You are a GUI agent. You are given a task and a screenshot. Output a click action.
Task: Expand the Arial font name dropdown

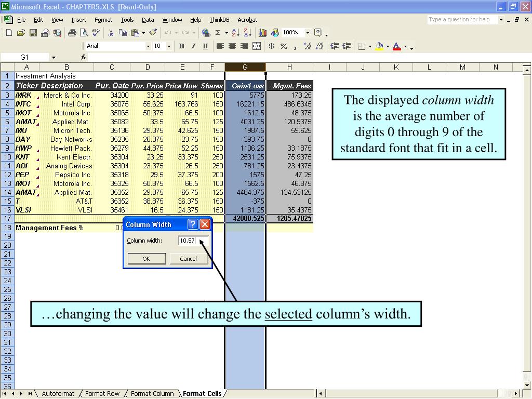coord(148,46)
